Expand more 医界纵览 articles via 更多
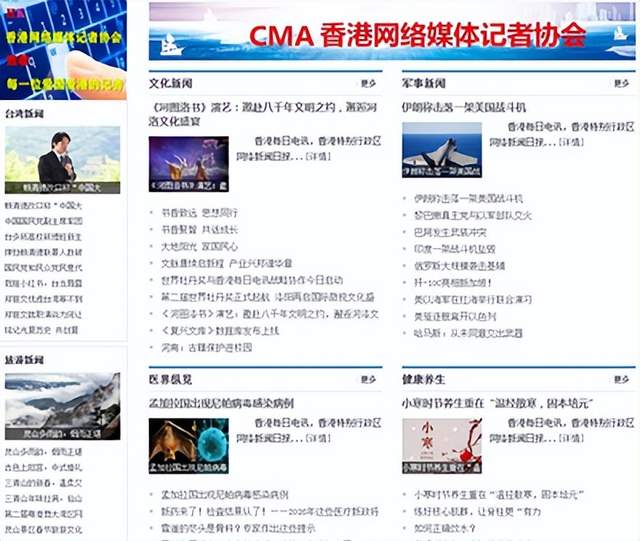This screenshot has height=541, width=640. point(369,380)
